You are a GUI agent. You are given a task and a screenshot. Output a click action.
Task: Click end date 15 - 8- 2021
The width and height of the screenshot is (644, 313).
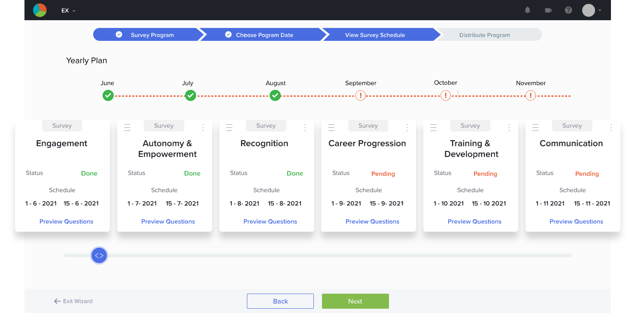tap(285, 203)
